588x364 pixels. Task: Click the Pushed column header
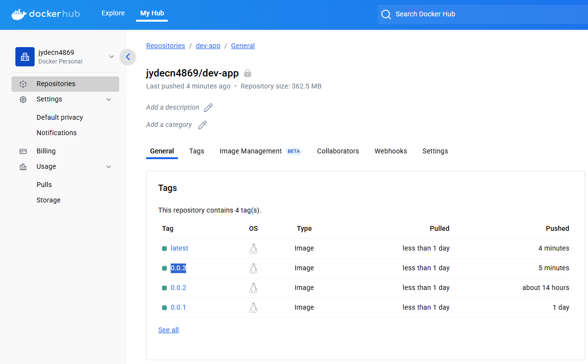coord(558,228)
